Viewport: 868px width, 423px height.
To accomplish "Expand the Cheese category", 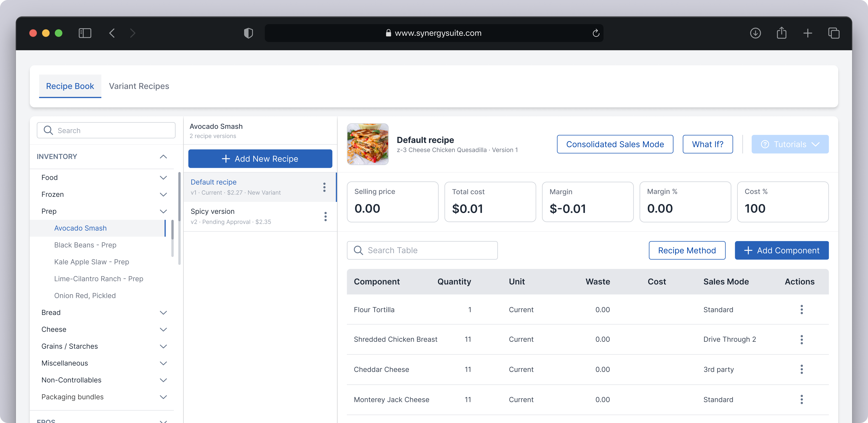I will [x=163, y=329].
